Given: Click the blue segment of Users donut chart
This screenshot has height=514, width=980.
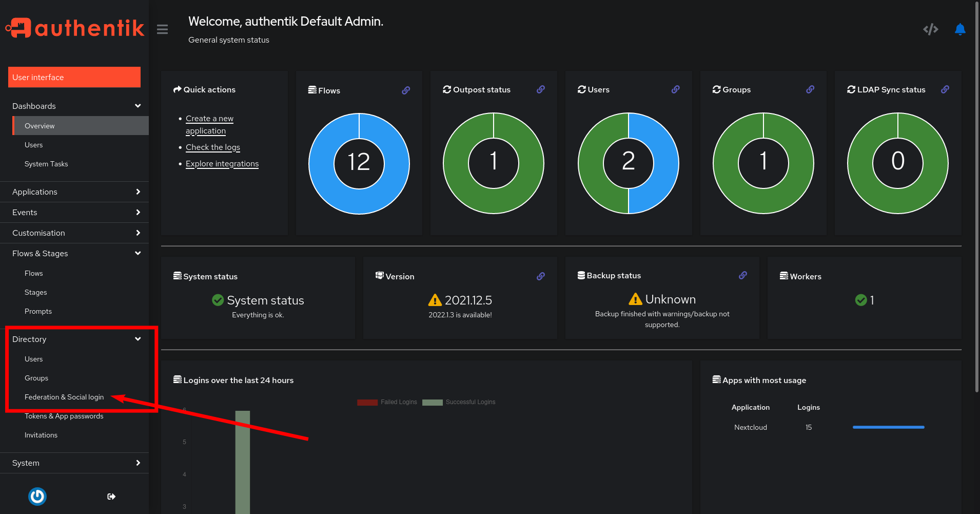Looking at the screenshot, I should pos(662,163).
